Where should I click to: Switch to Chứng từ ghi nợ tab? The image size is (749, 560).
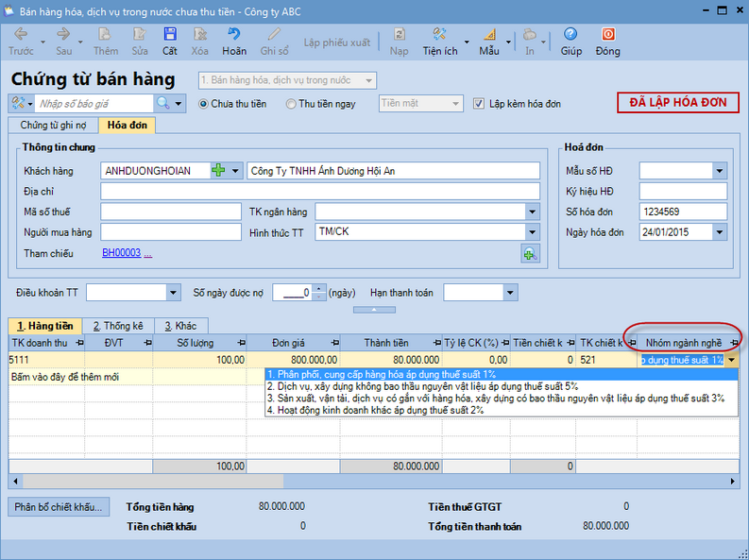[53, 125]
